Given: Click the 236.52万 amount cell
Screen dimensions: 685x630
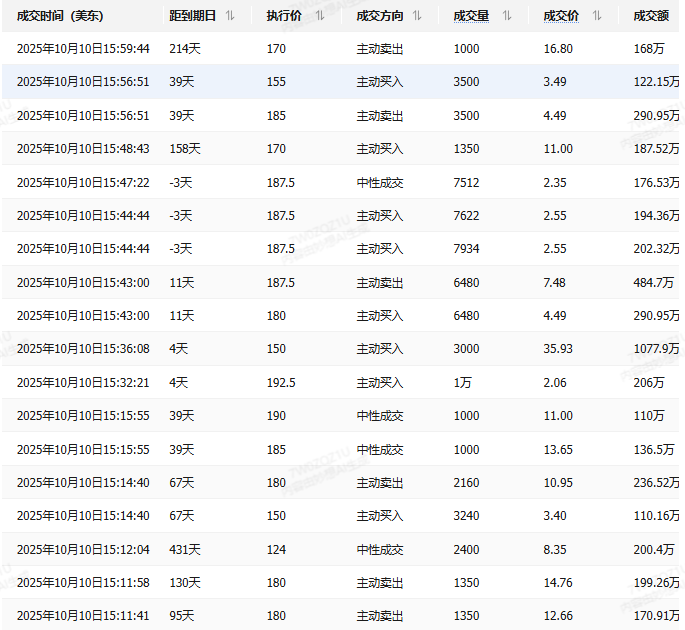Looking at the screenshot, I should pyautogui.click(x=656, y=482).
